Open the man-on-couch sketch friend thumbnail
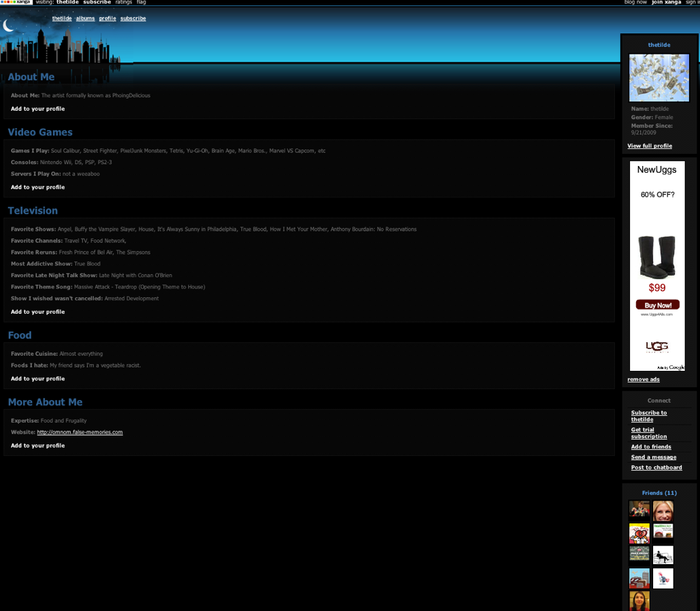Viewport: 700px width, 611px height. click(x=663, y=555)
